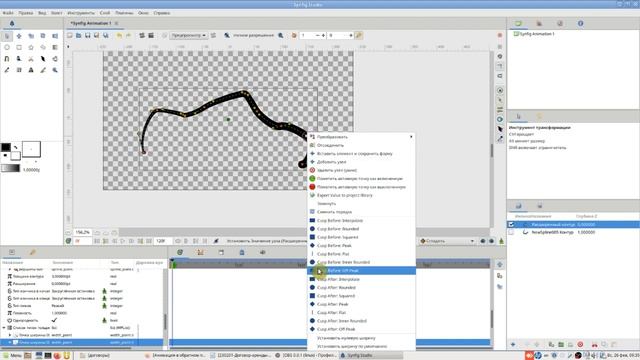Viewport: 640px width, 360px height.
Task: Toggle onion skin icon in toolbar
Action: (294, 36)
